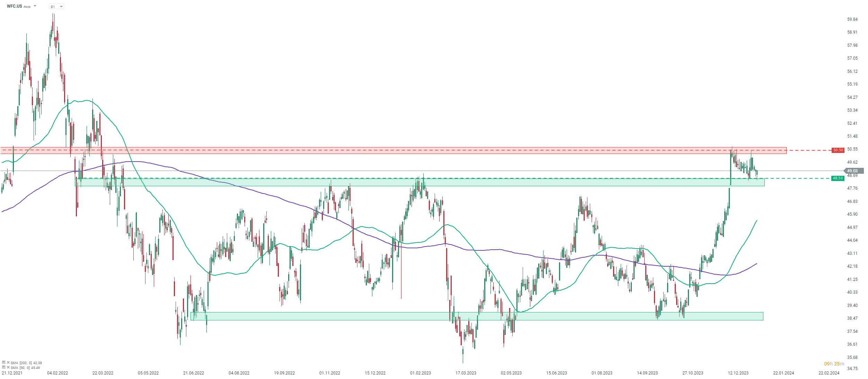Screen dimensions: 868x379
Task: Open settings icon for SMA 50 indicator
Action: 4,367
